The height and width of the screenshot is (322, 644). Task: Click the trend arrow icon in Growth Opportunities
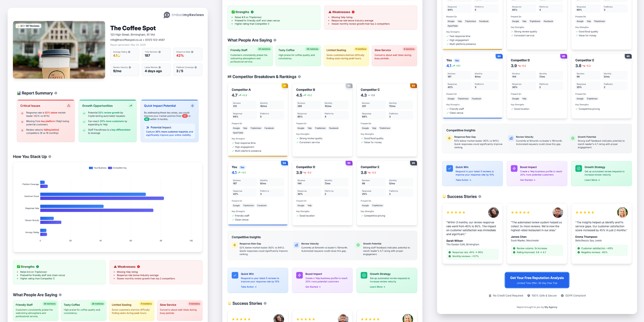click(x=130, y=106)
